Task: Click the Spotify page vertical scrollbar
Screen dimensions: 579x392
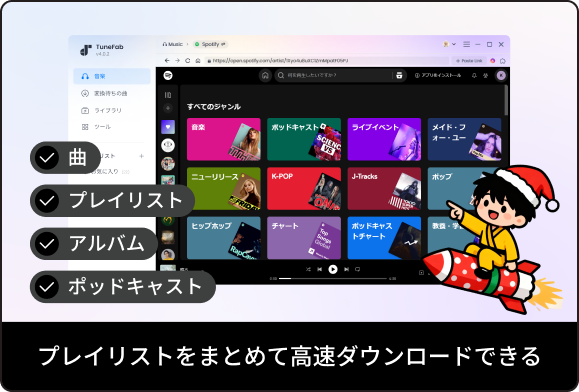Action: coord(506,100)
